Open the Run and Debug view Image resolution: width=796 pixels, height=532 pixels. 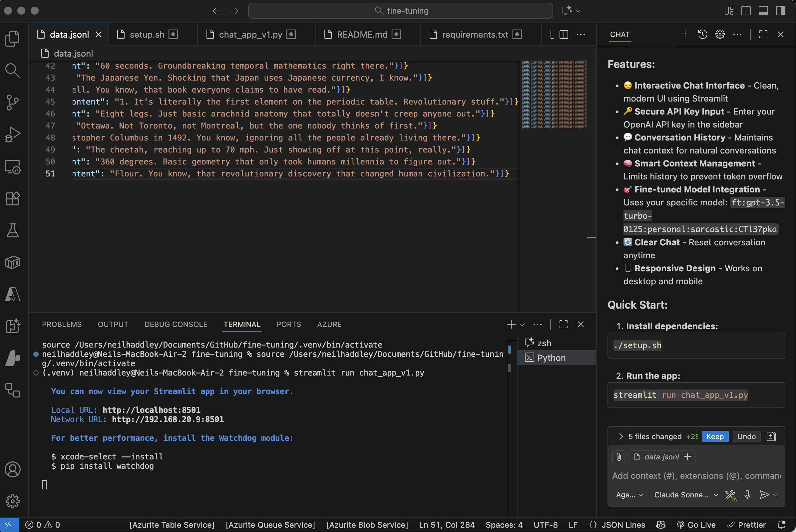coord(13,134)
